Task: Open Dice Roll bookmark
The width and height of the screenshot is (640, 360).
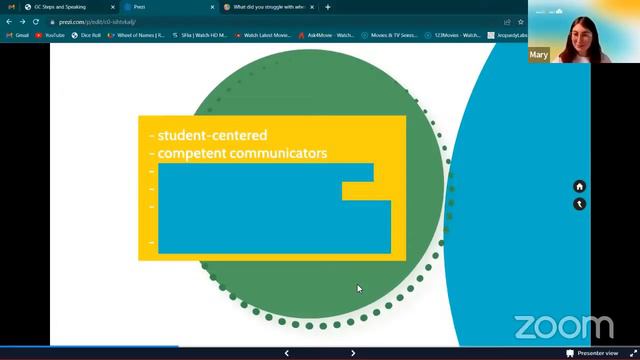Action: pos(86,36)
